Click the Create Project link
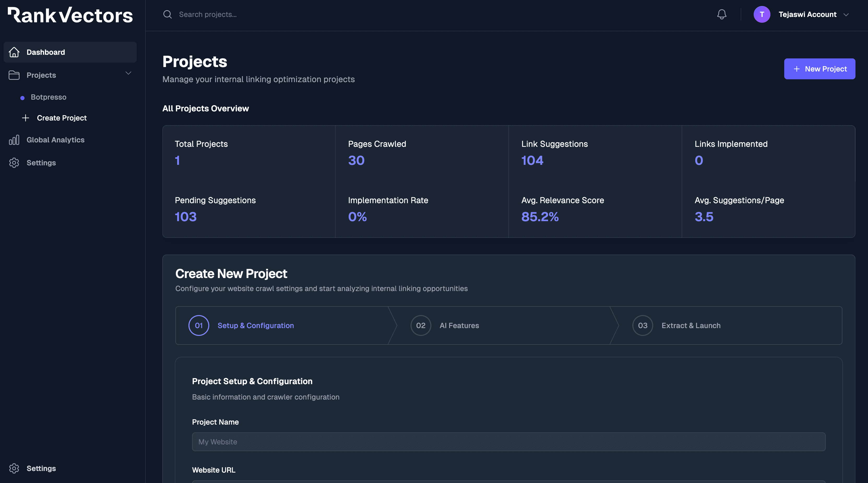 [62, 118]
